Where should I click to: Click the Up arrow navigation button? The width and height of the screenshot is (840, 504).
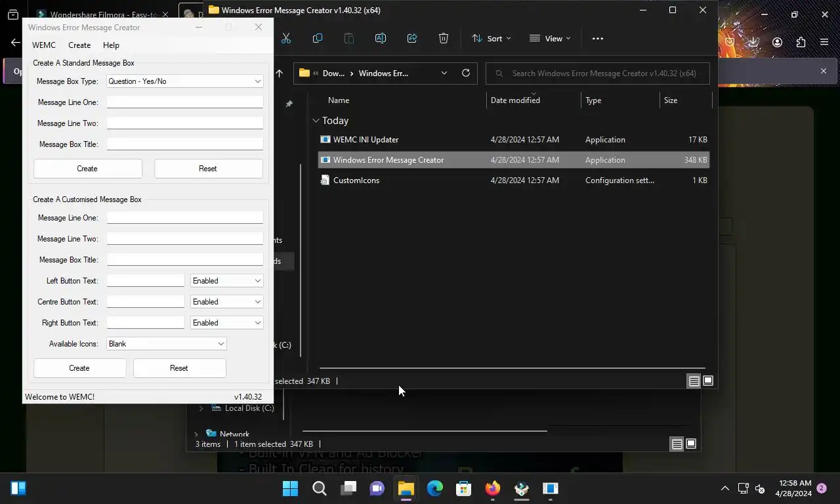click(x=280, y=73)
